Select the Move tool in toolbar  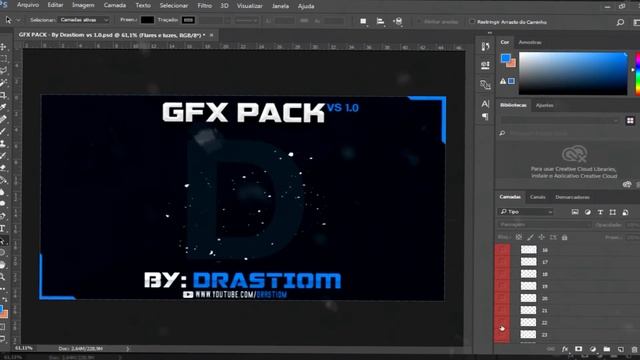pyautogui.click(x=3, y=47)
